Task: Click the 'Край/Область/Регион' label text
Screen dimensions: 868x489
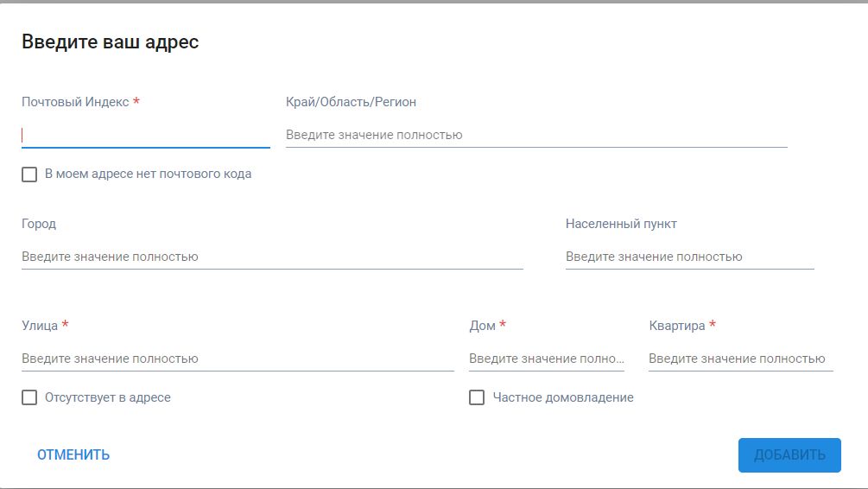Action: click(x=351, y=102)
